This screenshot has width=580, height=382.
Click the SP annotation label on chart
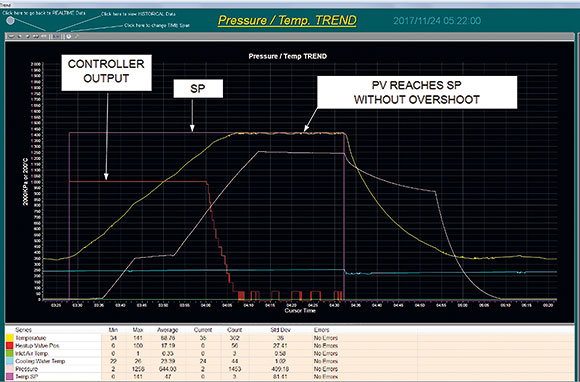point(198,89)
